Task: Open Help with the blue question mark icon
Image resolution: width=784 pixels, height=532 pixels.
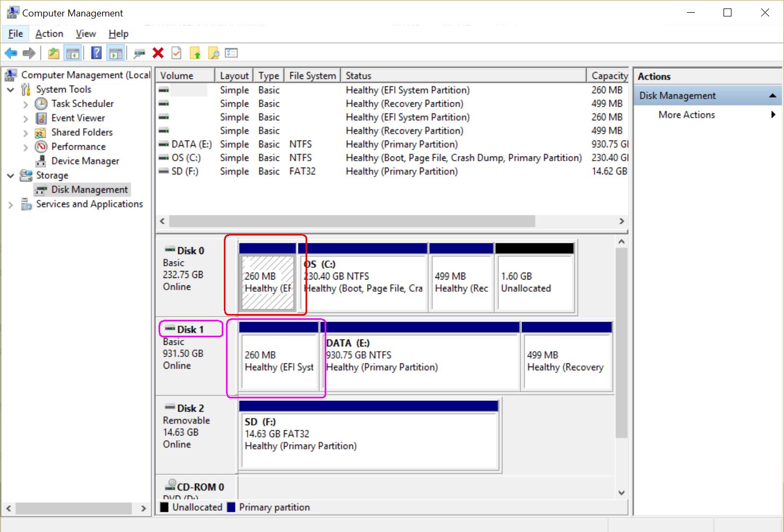Action: tap(96, 53)
